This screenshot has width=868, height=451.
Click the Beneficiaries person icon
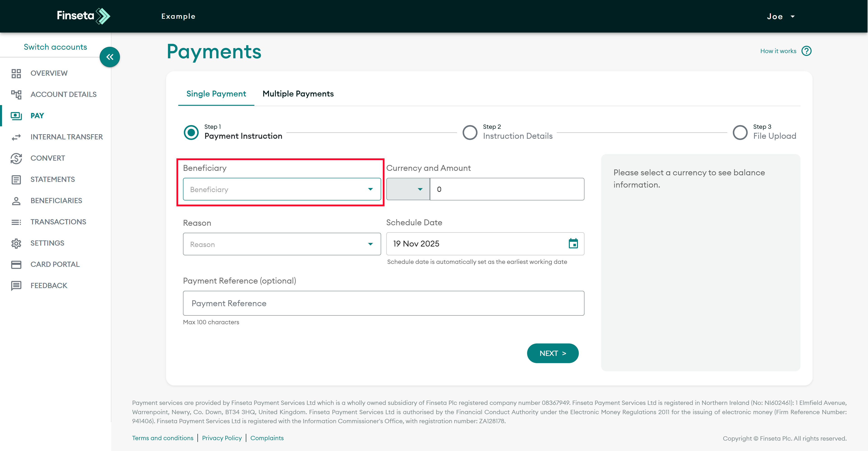(16, 201)
